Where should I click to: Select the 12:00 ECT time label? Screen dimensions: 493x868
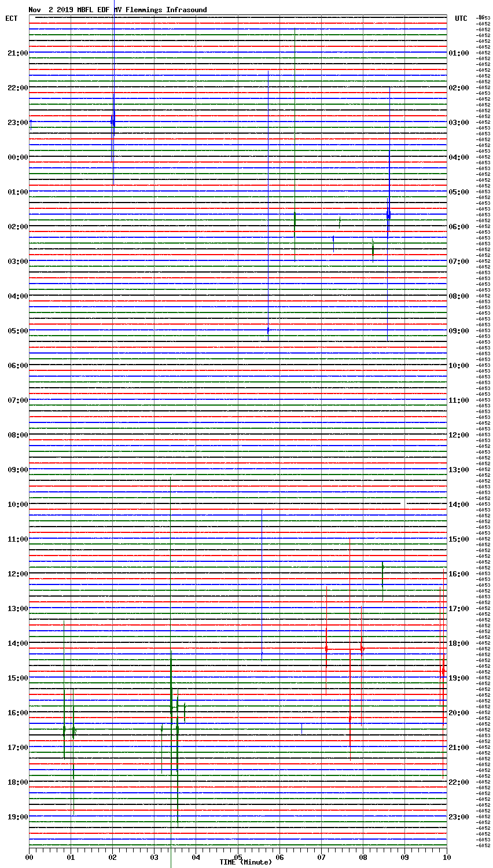pyautogui.click(x=17, y=574)
